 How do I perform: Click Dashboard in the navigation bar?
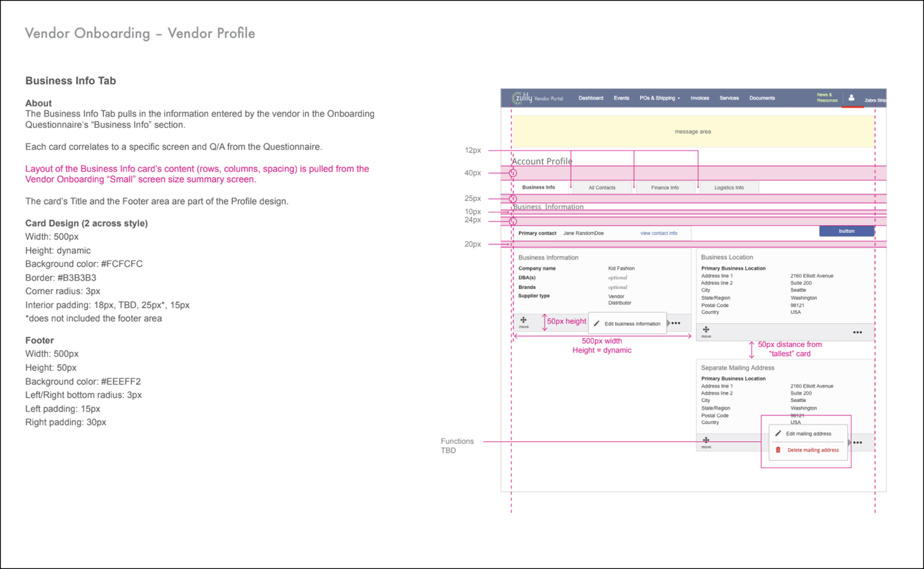pyautogui.click(x=591, y=98)
